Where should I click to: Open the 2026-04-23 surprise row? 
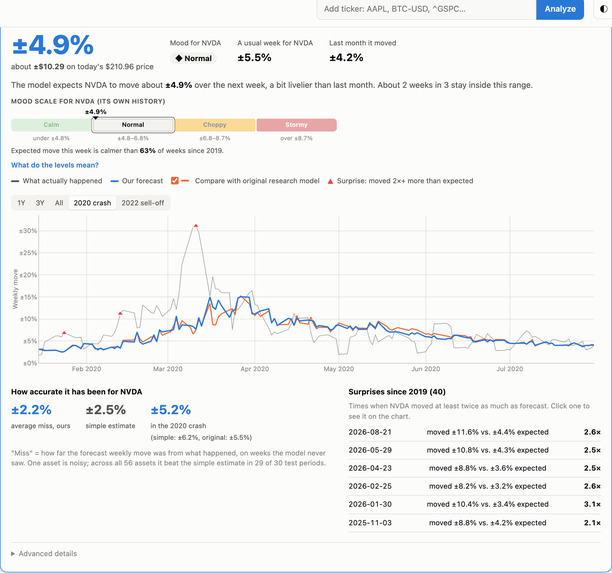pyautogui.click(x=474, y=468)
